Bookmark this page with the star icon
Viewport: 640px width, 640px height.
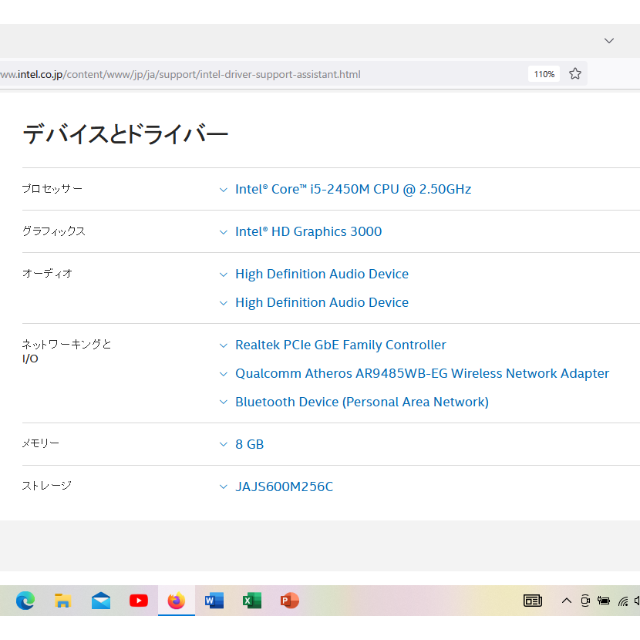pyautogui.click(x=575, y=74)
